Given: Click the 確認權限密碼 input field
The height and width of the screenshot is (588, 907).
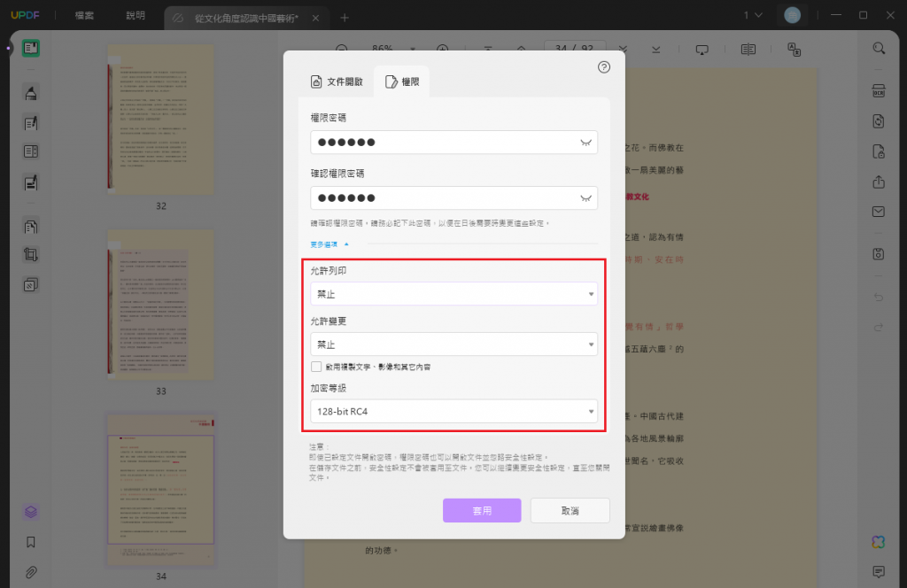Looking at the screenshot, I should [454, 197].
